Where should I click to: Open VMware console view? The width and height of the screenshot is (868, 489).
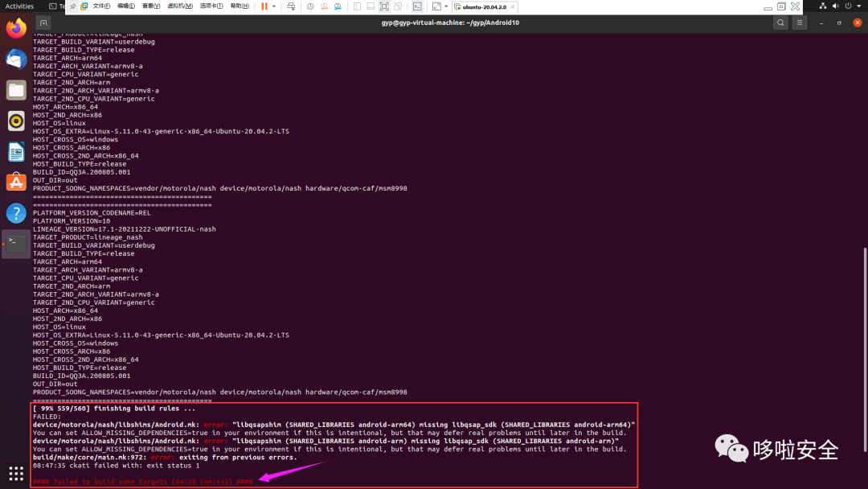(x=417, y=6)
